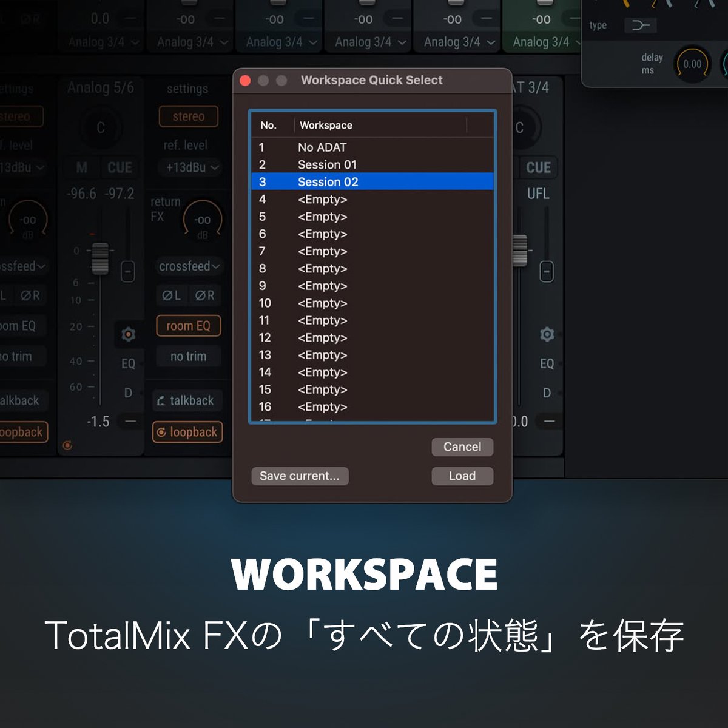Click the delay ms knob showing 0.00
Image resolution: width=728 pixels, height=728 pixels.
coord(692,64)
